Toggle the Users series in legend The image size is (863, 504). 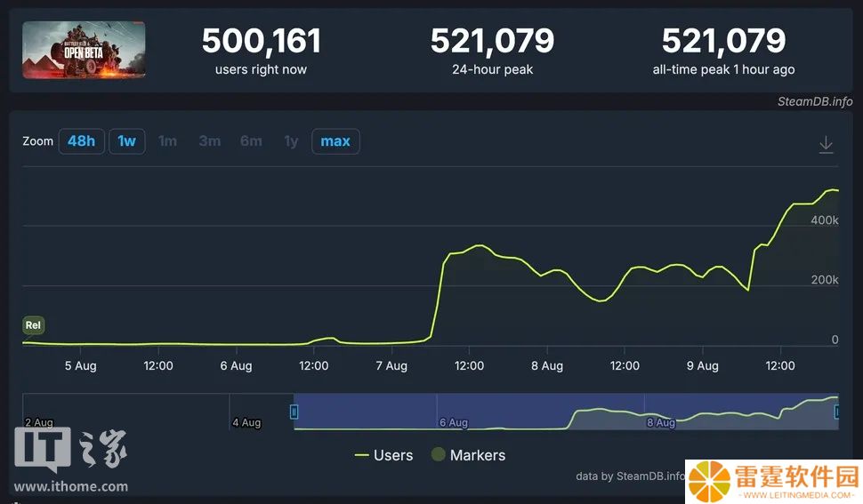(x=383, y=455)
